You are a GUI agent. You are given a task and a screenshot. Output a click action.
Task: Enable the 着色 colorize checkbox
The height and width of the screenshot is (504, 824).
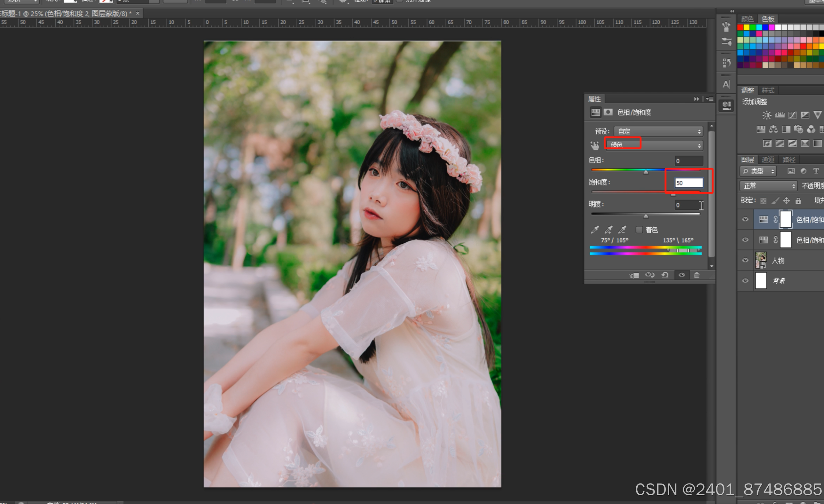point(639,230)
